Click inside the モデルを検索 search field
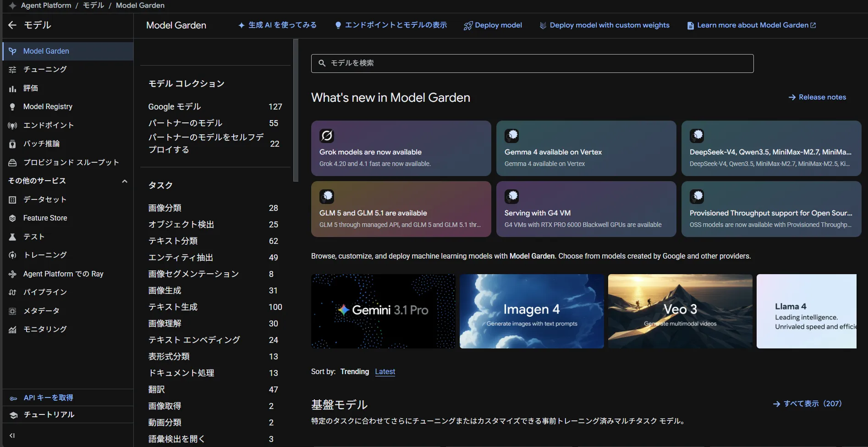This screenshot has height=447, width=868. click(x=532, y=63)
